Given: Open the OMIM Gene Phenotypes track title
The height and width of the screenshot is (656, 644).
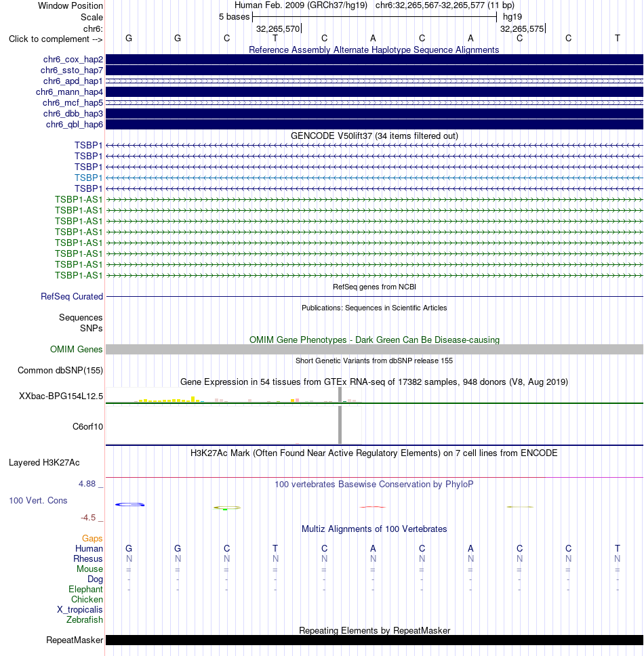Looking at the screenshot, I should 374,340.
